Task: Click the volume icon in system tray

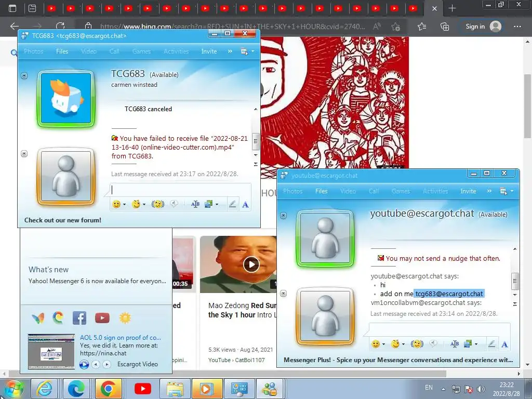Action: click(x=481, y=389)
